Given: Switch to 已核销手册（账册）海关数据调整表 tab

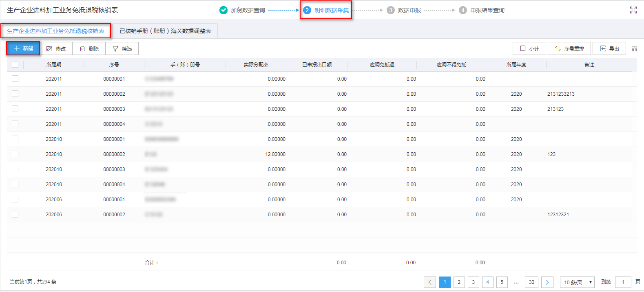Looking at the screenshot, I should (x=165, y=31).
